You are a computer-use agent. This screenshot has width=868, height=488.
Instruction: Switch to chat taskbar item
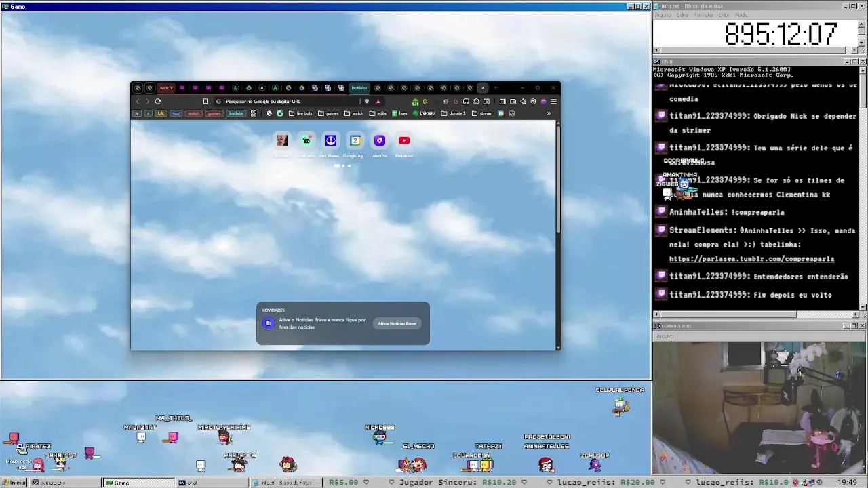tap(212, 483)
